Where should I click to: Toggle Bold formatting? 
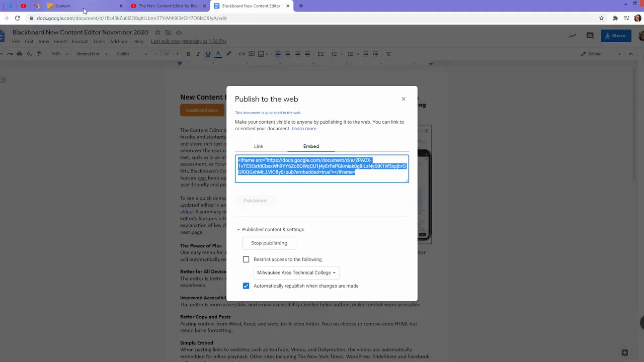pos(188,54)
